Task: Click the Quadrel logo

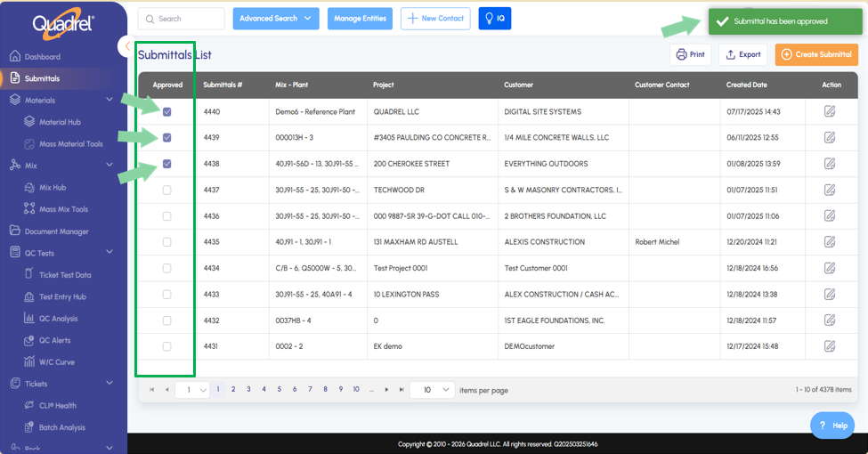Action: point(63,24)
